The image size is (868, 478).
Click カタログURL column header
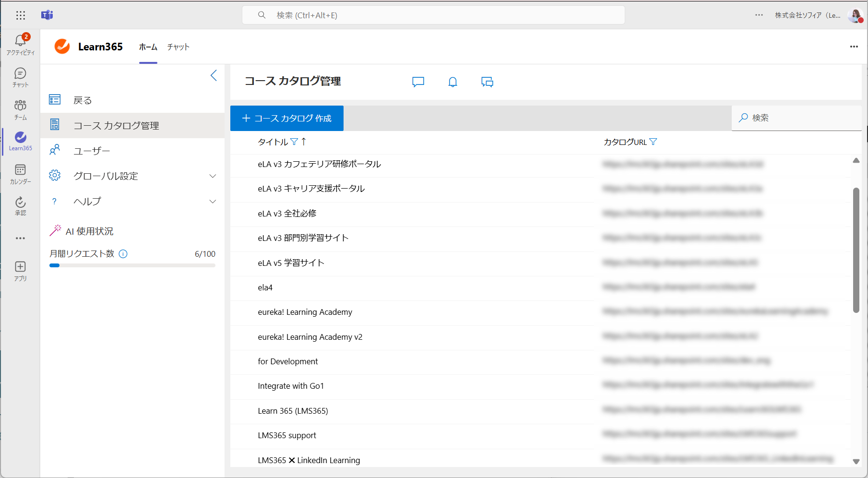pos(625,142)
